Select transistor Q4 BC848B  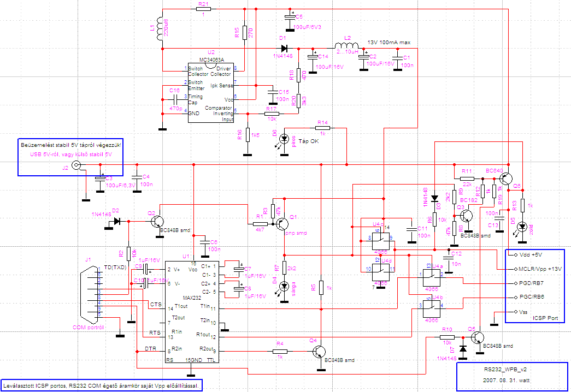pyautogui.click(x=319, y=351)
